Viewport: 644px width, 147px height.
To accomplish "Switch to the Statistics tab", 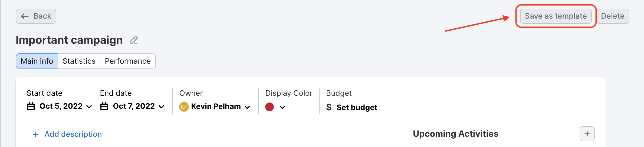I will (x=79, y=61).
